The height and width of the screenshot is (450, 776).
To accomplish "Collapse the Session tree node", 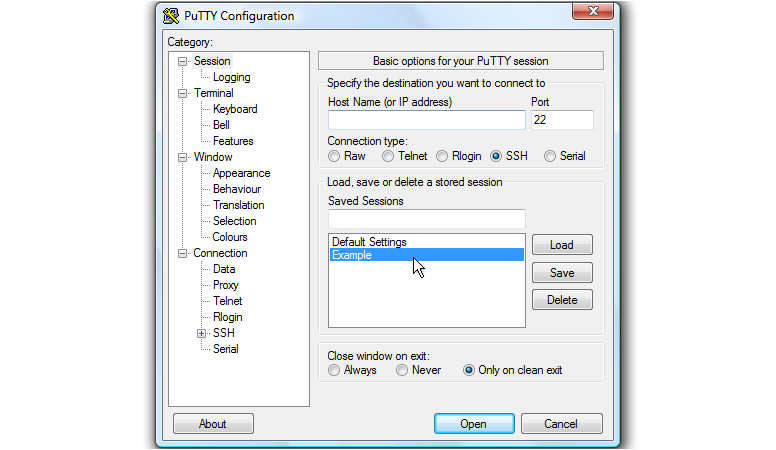I will click(182, 61).
